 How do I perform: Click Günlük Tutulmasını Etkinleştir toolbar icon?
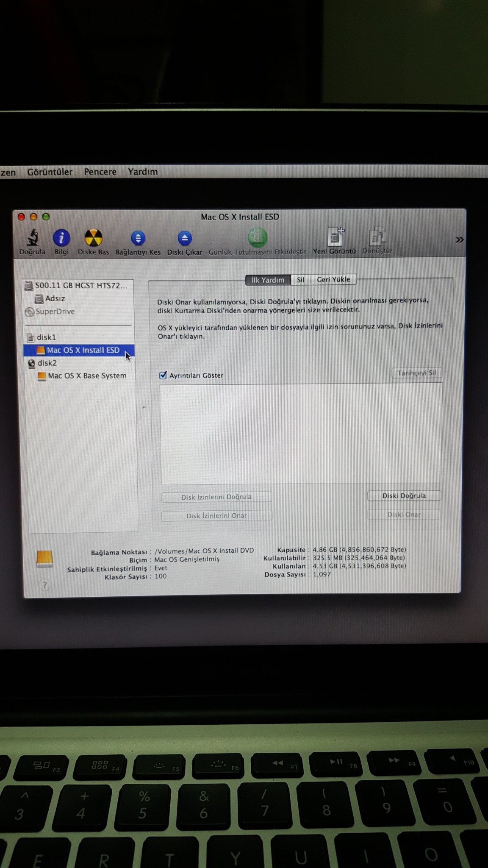258,237
